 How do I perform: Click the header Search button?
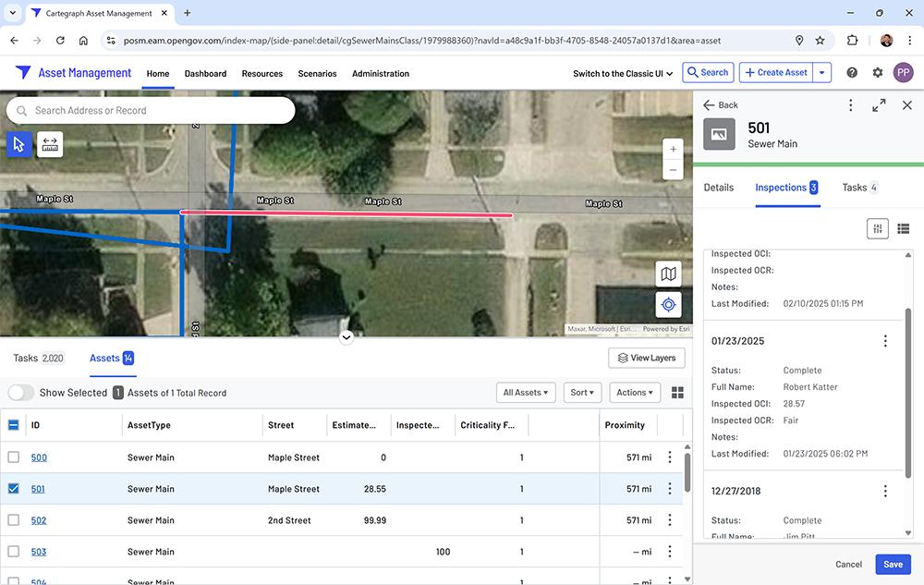pyautogui.click(x=709, y=72)
